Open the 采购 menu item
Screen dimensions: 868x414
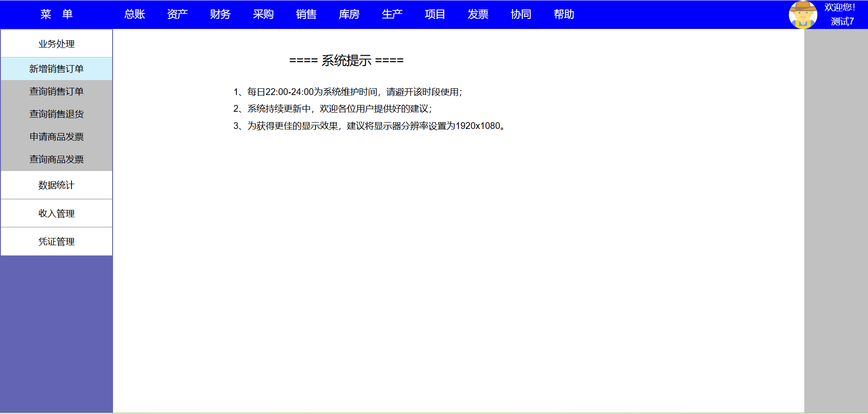[x=263, y=14]
